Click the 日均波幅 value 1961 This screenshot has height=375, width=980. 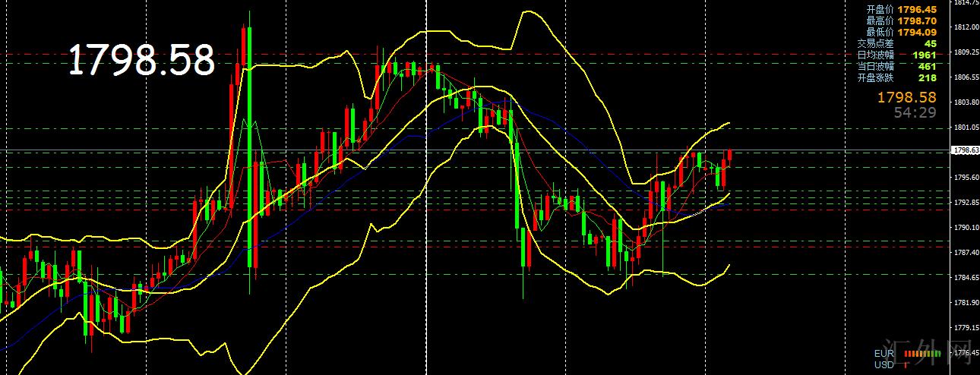pos(925,55)
